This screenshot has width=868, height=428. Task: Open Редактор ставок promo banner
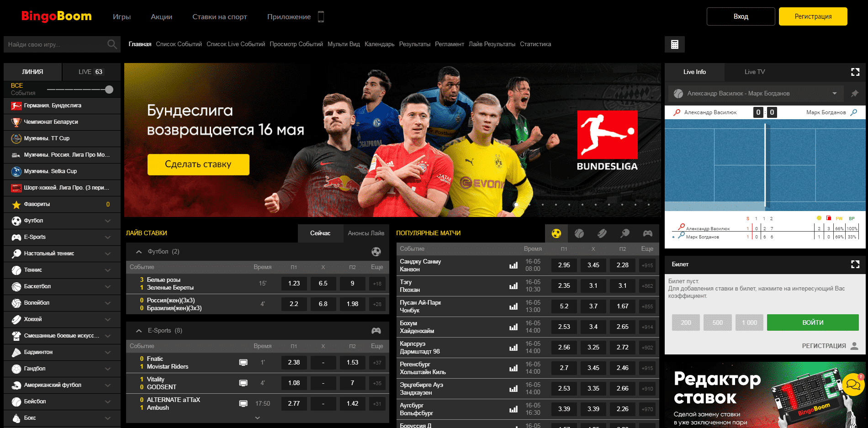click(765, 395)
